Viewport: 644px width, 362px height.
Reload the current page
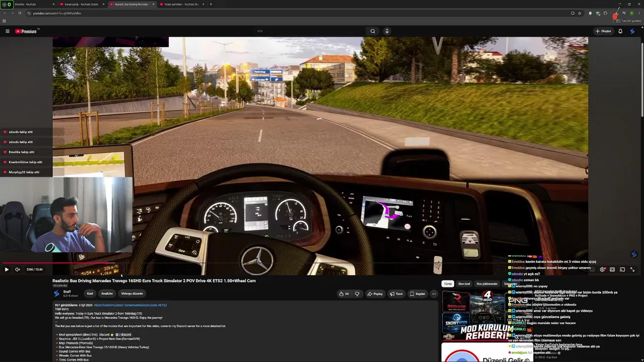[x=20, y=13]
